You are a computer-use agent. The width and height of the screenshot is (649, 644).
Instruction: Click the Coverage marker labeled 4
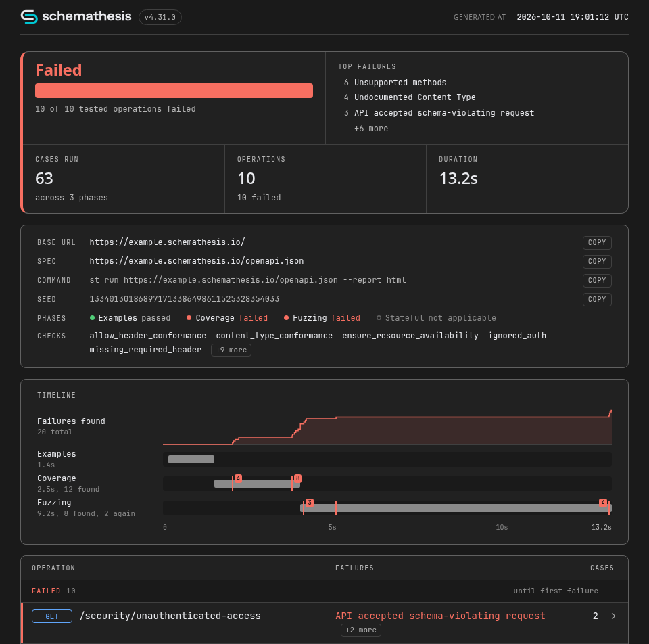pyautogui.click(x=238, y=478)
